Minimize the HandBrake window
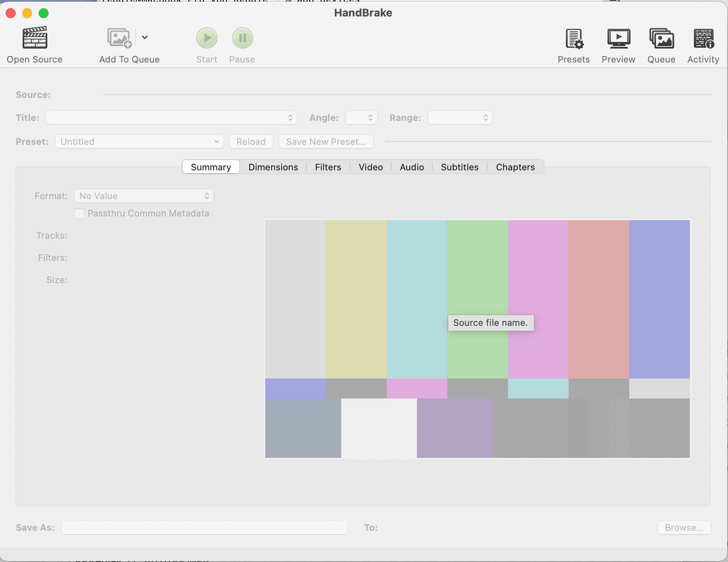The width and height of the screenshot is (728, 562). click(27, 13)
